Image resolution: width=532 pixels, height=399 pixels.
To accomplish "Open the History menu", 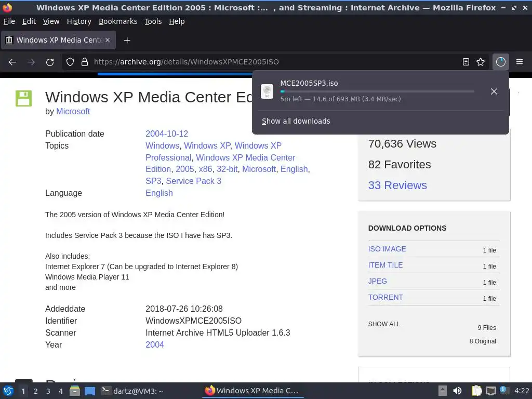I will 79,21.
